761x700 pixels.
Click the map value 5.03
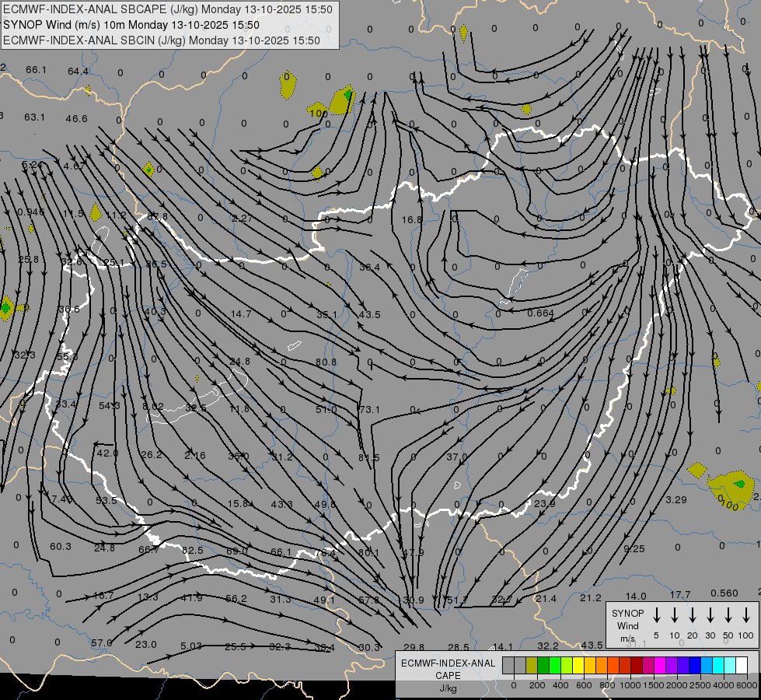click(191, 646)
